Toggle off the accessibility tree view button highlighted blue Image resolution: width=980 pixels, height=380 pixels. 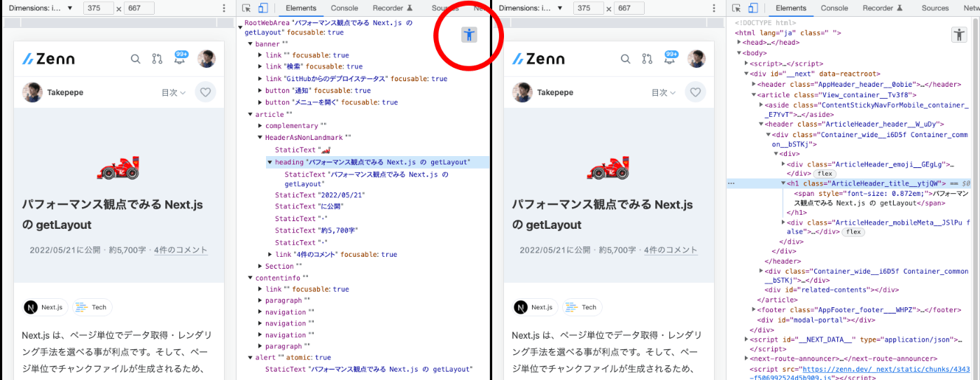click(x=469, y=34)
